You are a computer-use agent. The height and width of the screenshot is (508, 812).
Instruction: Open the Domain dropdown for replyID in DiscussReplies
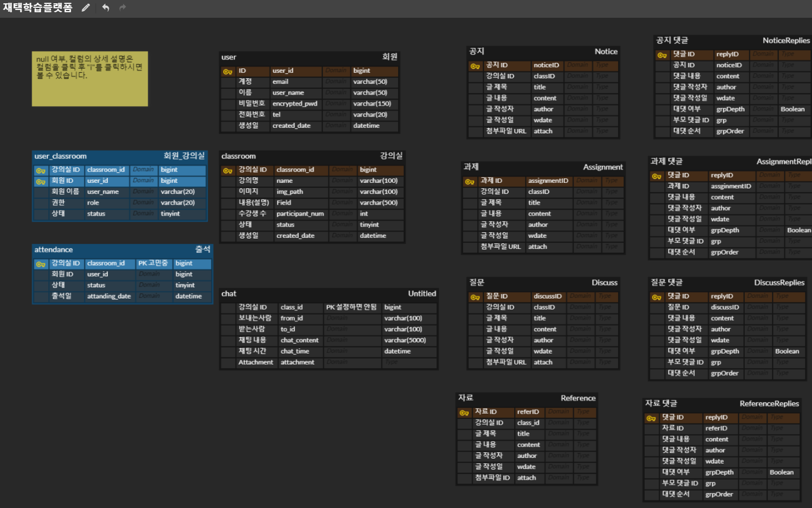(x=758, y=296)
